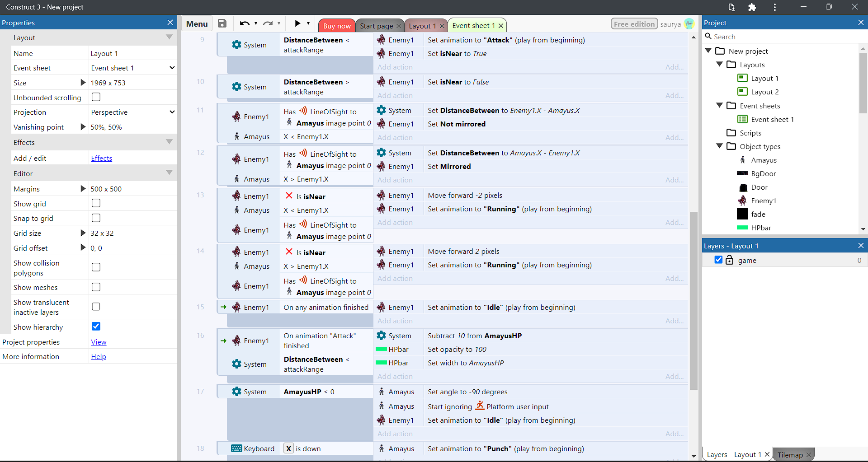
Task: Collapse the Object types folder
Action: click(720, 146)
